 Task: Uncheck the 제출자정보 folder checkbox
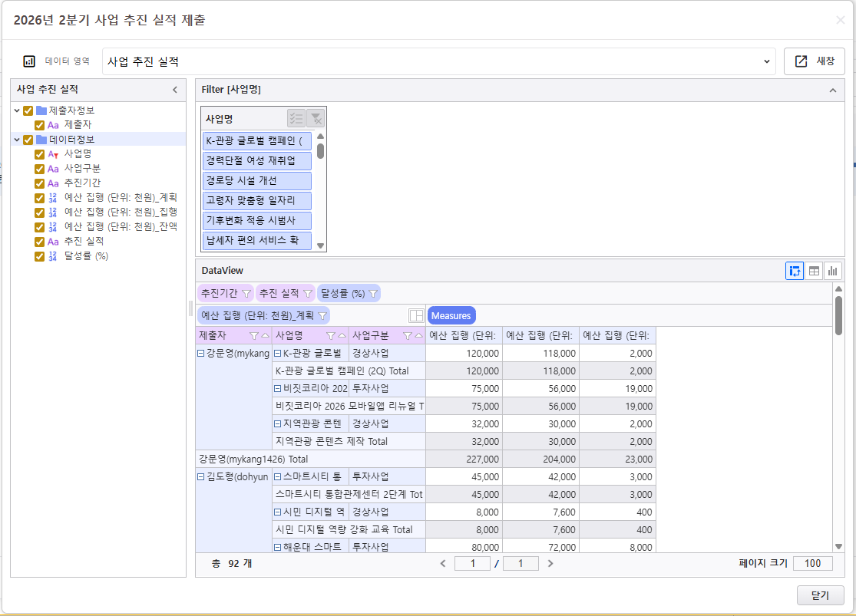click(x=28, y=110)
